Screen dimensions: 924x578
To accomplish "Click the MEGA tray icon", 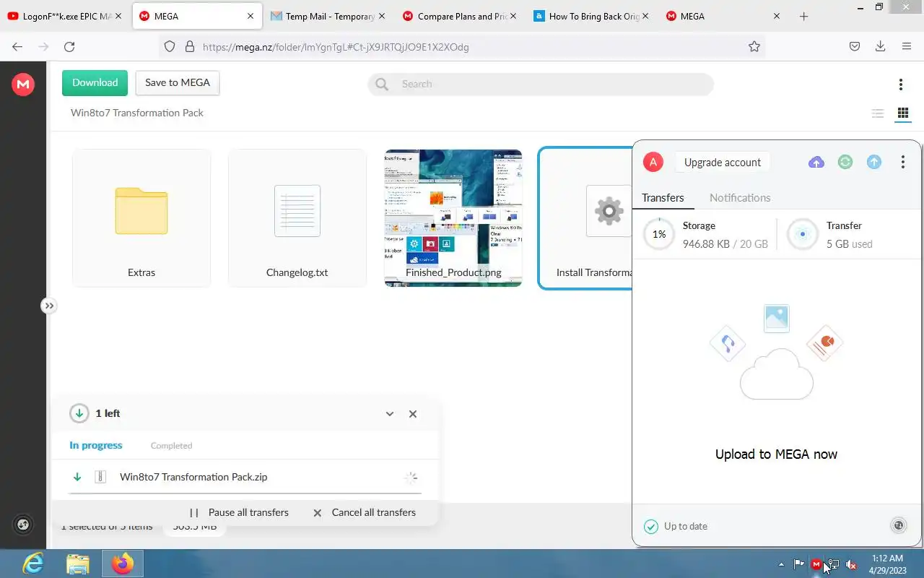I will 816,564.
